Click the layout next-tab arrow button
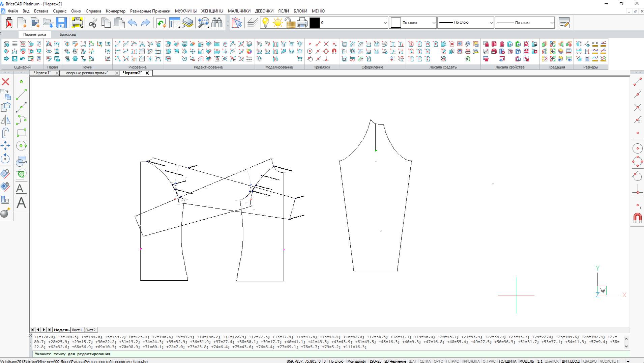The image size is (644, 363). click(x=44, y=330)
